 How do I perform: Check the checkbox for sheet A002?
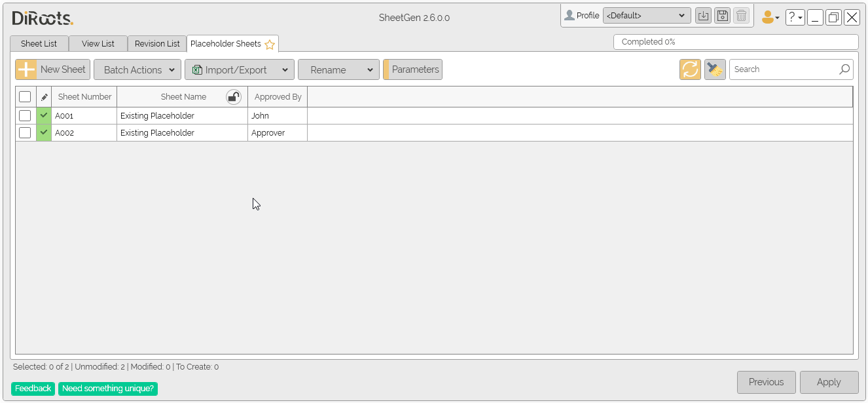tap(25, 132)
